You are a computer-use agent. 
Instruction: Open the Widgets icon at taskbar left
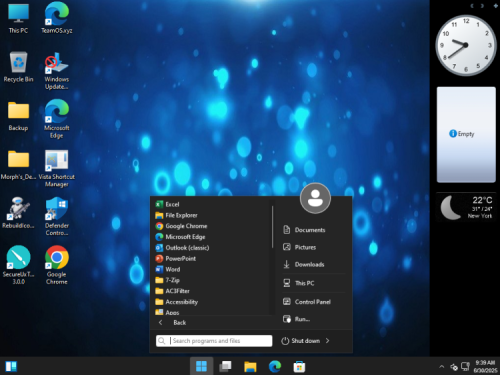tap(11, 366)
